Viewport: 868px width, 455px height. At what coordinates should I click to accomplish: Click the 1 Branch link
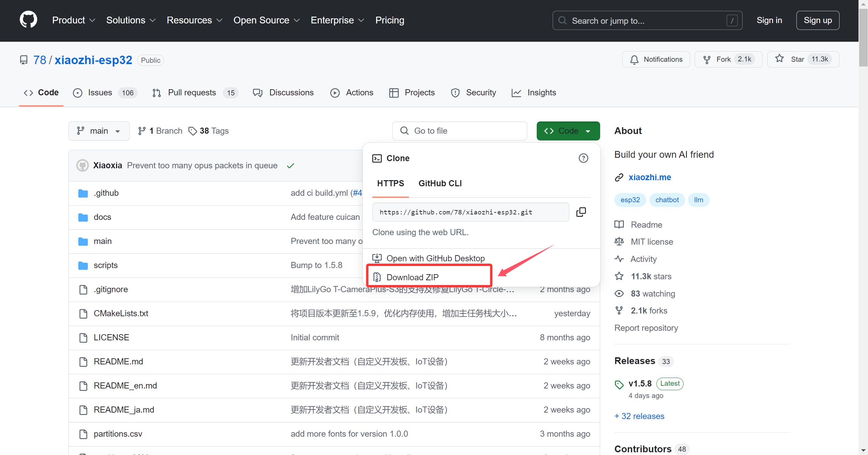pos(160,131)
